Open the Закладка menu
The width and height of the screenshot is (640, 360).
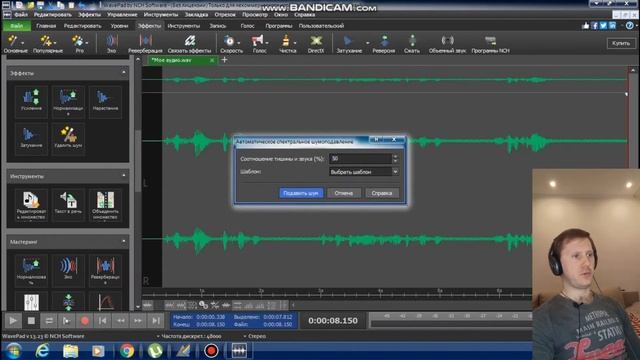pos(196,15)
